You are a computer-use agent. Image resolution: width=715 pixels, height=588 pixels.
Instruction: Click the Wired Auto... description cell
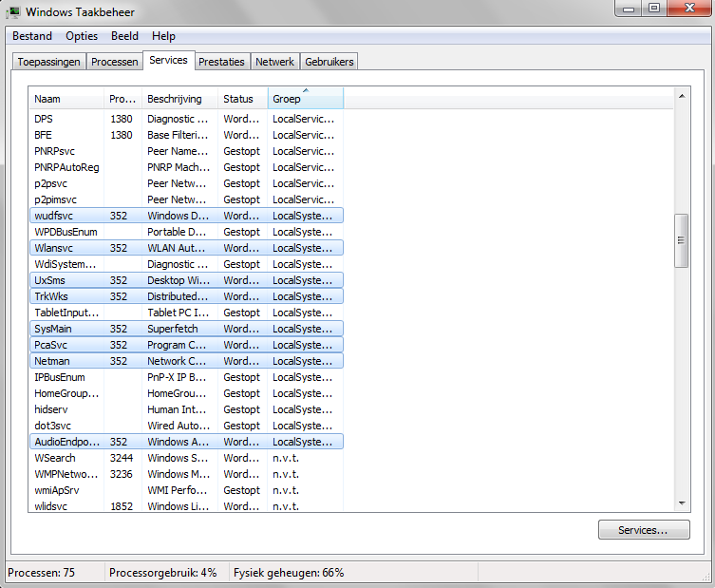pos(179,426)
